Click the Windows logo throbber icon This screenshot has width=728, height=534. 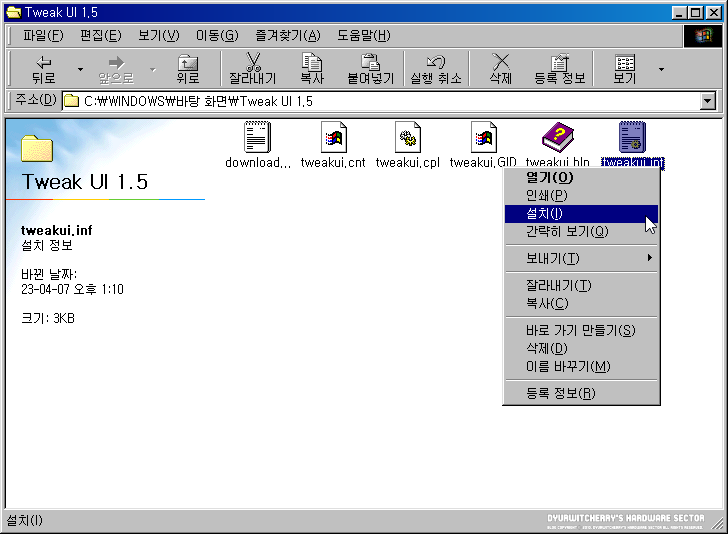point(703,36)
